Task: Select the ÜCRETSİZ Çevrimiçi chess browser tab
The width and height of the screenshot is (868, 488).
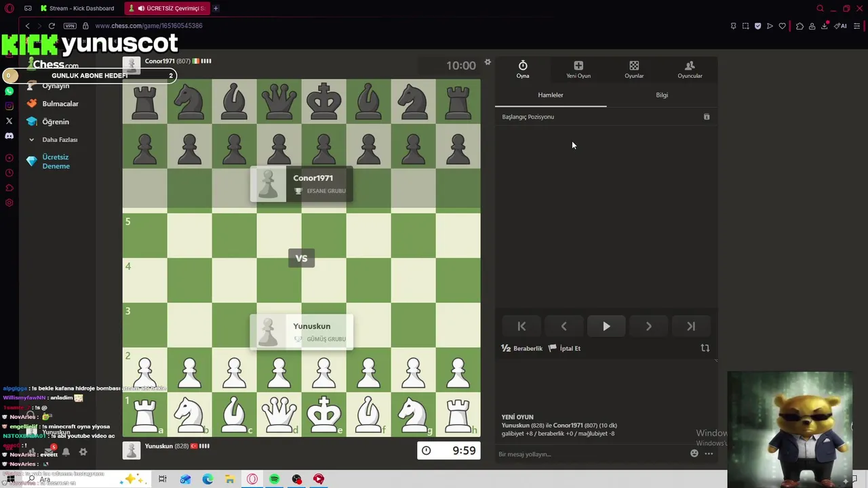Action: point(168,8)
